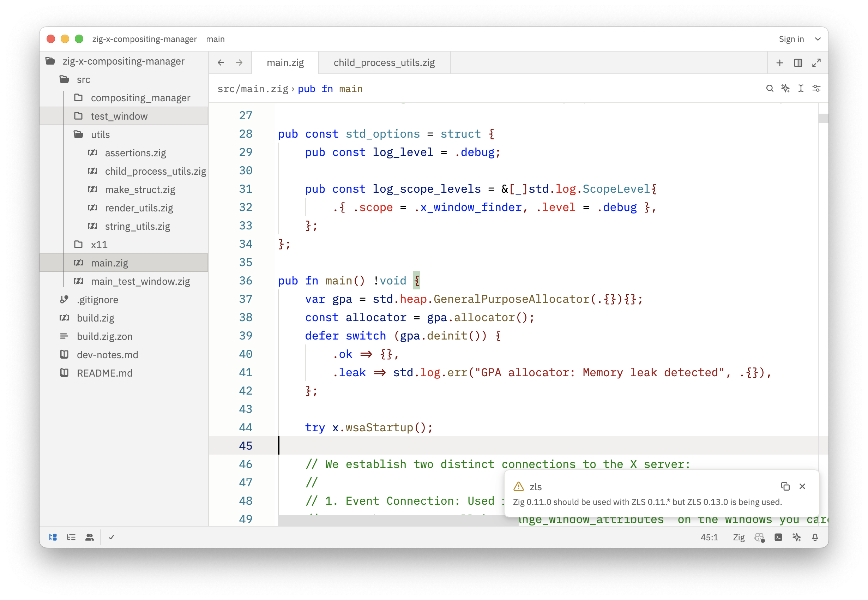Switch to child_process_utils.zig tab
868x600 pixels.
coord(384,63)
